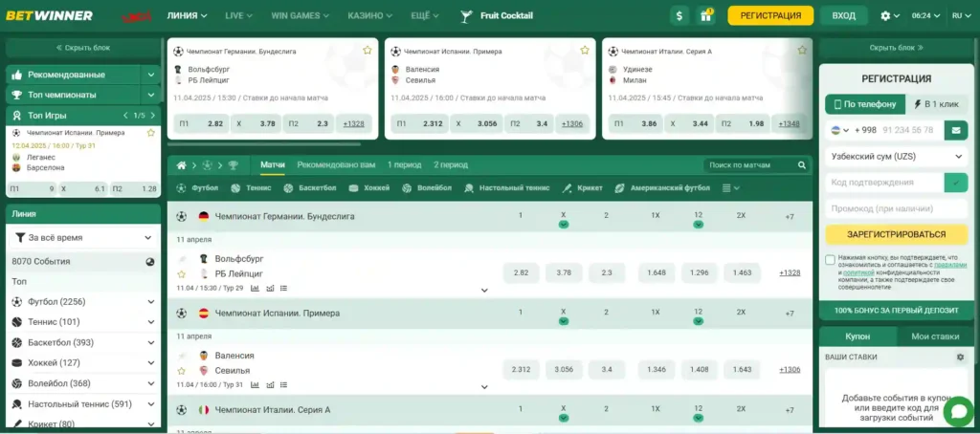Select the Футбол sport filter

click(197, 188)
